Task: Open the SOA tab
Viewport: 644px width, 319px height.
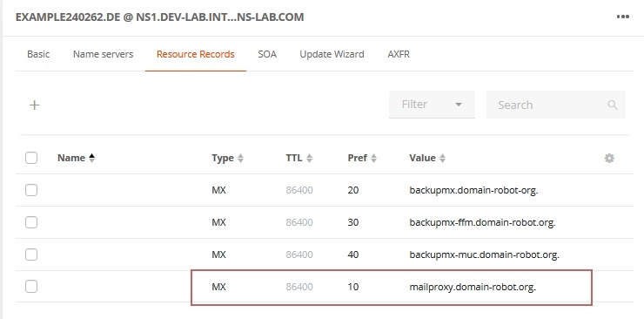Action: (267, 54)
